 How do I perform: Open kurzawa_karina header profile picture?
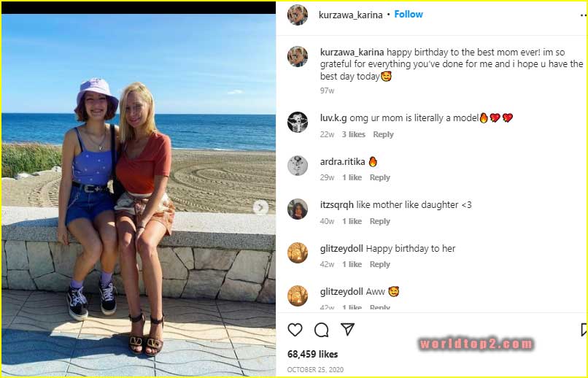click(298, 15)
